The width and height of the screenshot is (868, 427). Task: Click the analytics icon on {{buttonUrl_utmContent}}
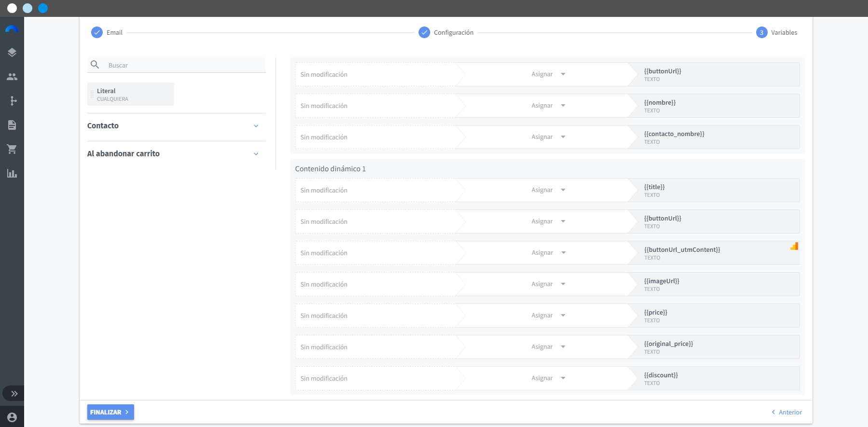click(x=794, y=246)
